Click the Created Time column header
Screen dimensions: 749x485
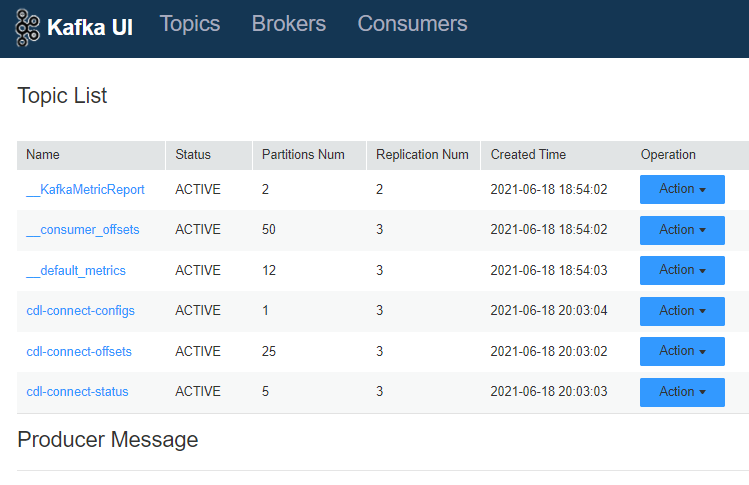[528, 155]
